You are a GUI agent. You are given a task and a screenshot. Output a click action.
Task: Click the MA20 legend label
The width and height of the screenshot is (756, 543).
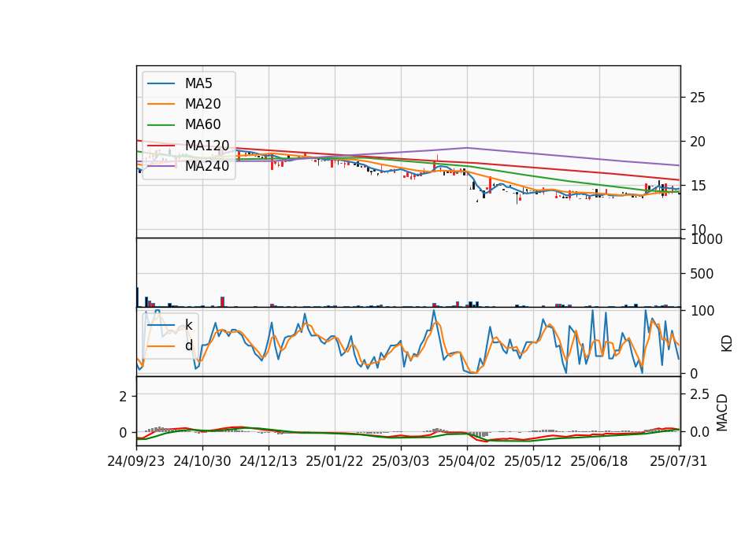[202, 104]
